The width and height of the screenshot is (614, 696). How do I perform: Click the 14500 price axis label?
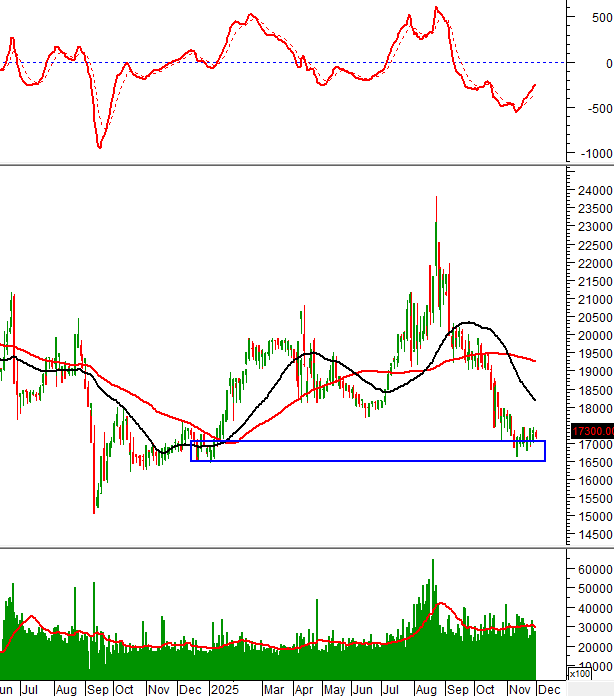[x=591, y=535]
